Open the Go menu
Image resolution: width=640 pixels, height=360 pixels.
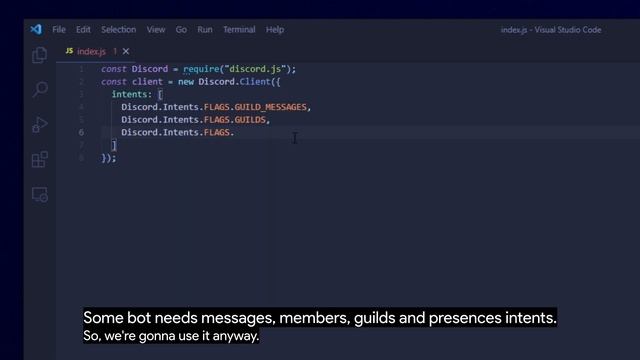pyautogui.click(x=181, y=29)
